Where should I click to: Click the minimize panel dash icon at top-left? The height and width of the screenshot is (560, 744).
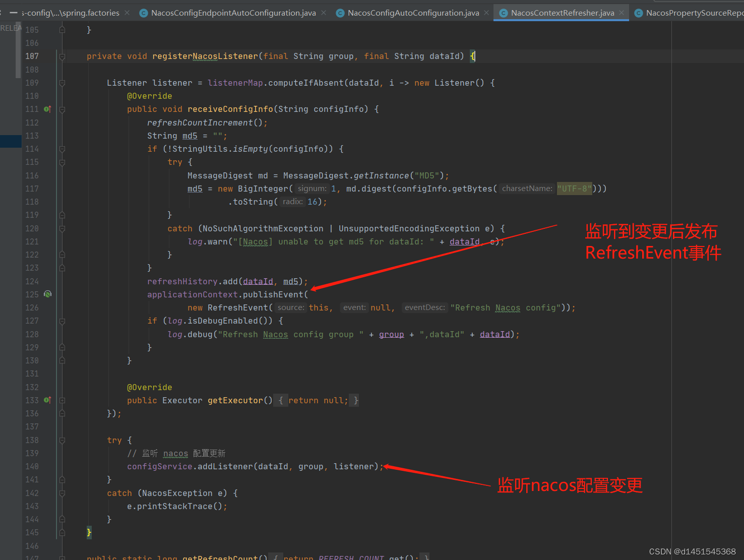pos(14,13)
